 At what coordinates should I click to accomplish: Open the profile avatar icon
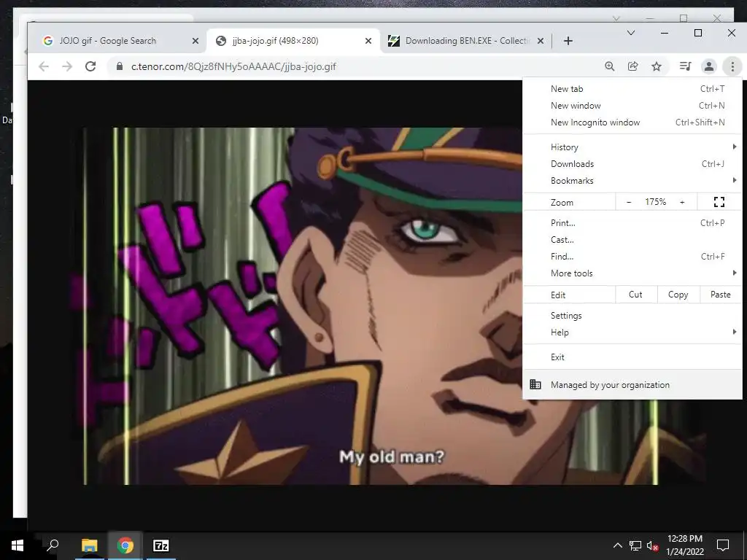709,66
